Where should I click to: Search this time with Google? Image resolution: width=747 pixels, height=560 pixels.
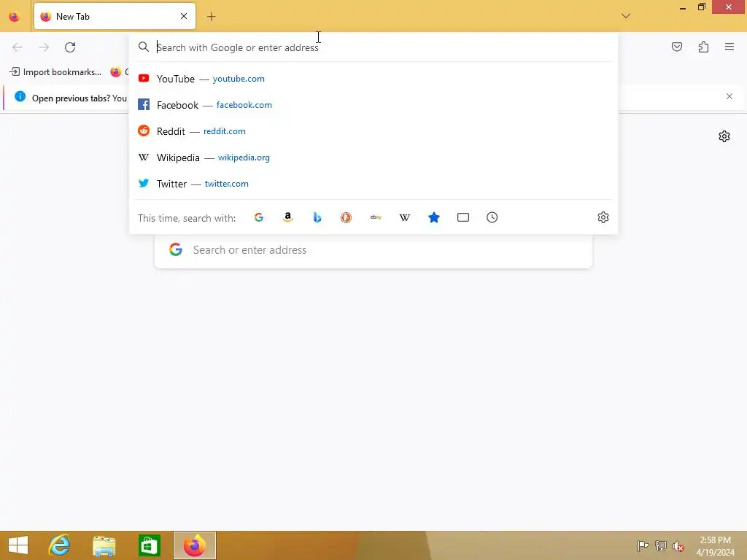pyautogui.click(x=259, y=217)
